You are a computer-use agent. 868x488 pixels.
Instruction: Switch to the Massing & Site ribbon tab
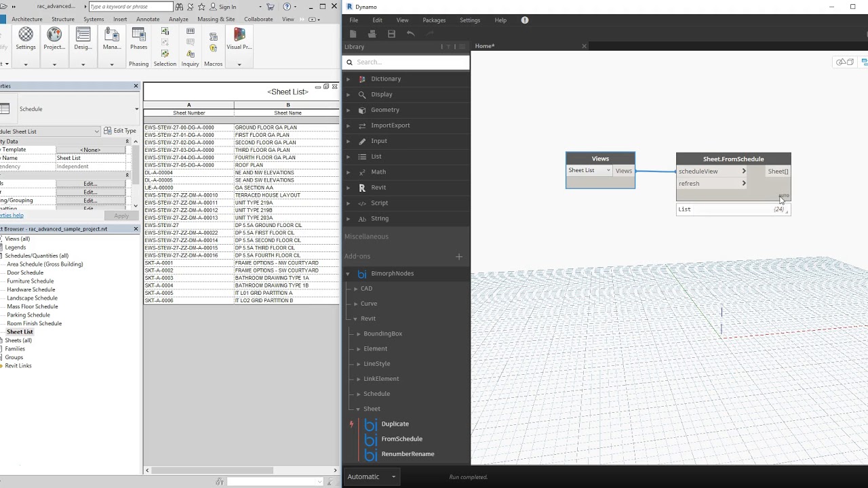coord(216,19)
